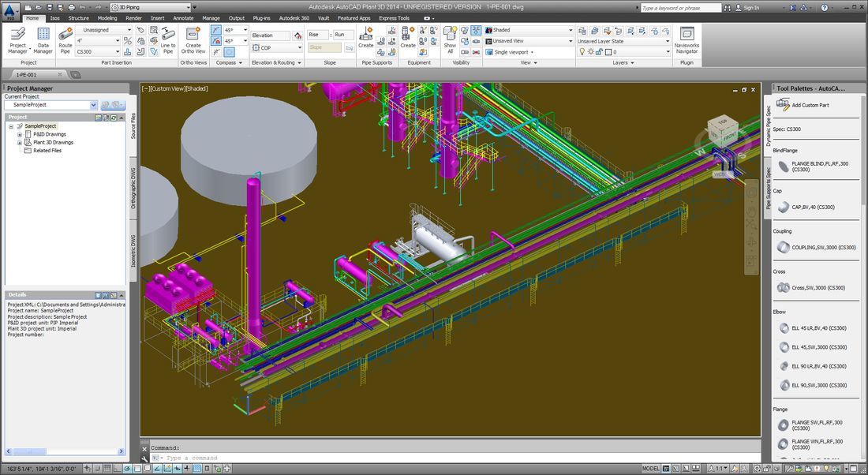Image resolution: width=868 pixels, height=475 pixels.
Task: Open the COP routing dropdown
Action: click(x=277, y=48)
